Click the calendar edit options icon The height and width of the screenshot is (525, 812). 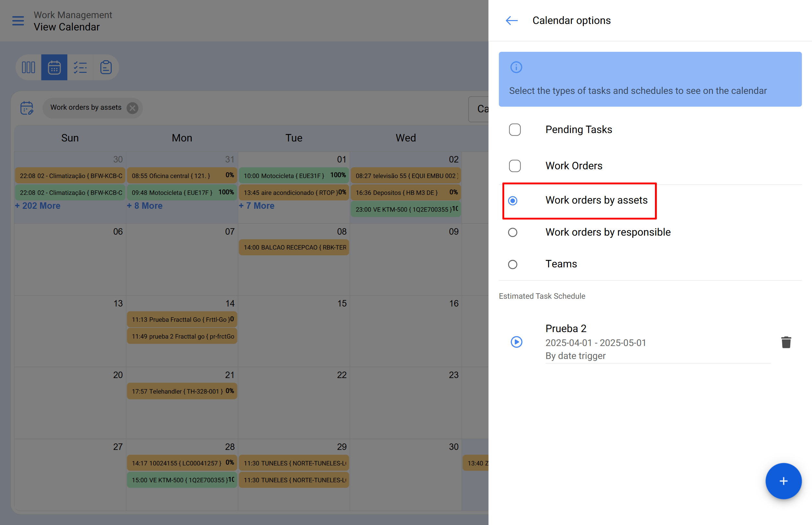[x=27, y=108]
